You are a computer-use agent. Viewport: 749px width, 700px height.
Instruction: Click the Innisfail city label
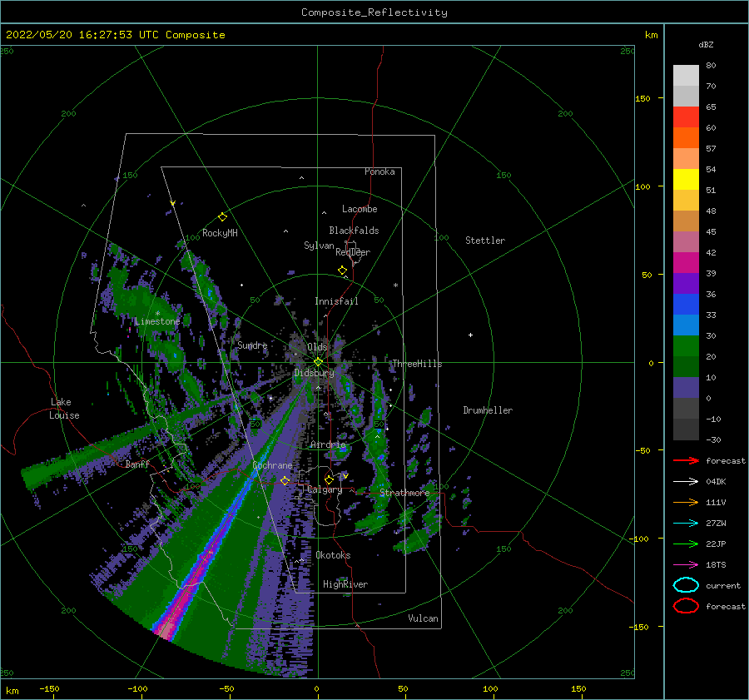pos(336,301)
